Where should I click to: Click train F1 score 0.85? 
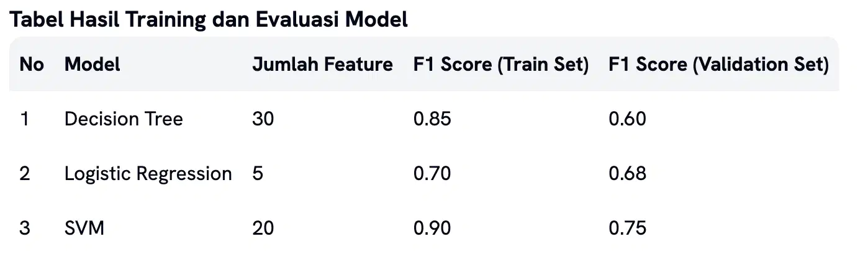(x=432, y=119)
